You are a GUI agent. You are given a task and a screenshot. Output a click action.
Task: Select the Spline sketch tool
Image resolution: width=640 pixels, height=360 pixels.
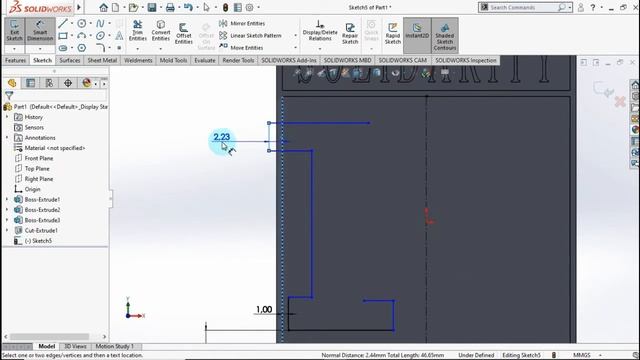tap(100, 23)
